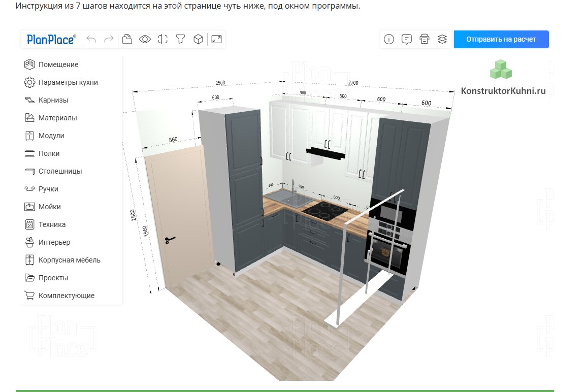Switch to the 3D cube view

pyautogui.click(x=199, y=39)
